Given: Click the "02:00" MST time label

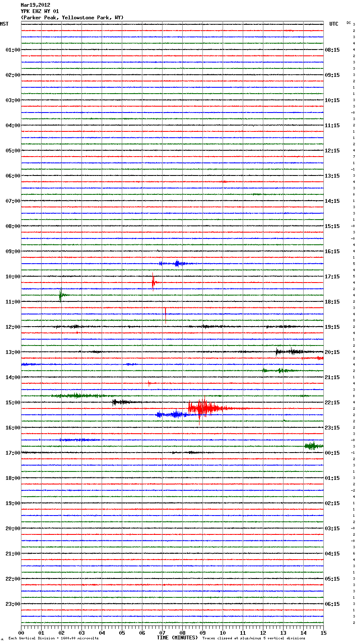Looking at the screenshot, I should click(13, 75).
